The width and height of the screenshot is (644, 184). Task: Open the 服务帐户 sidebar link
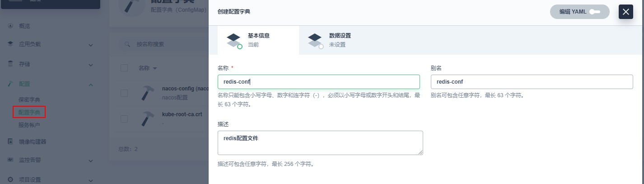[x=29, y=124]
